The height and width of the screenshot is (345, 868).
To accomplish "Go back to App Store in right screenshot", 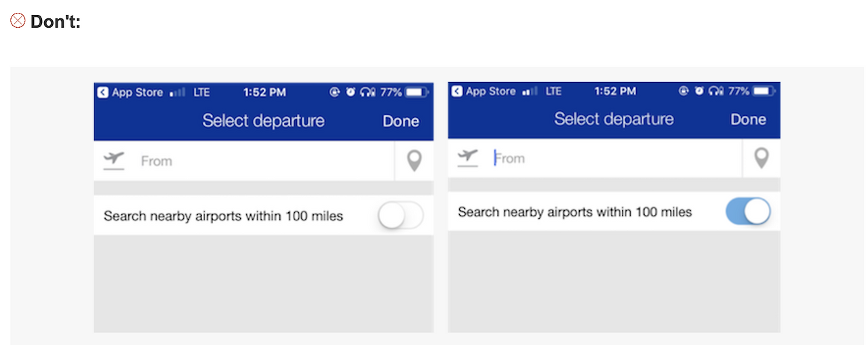I will tap(484, 91).
